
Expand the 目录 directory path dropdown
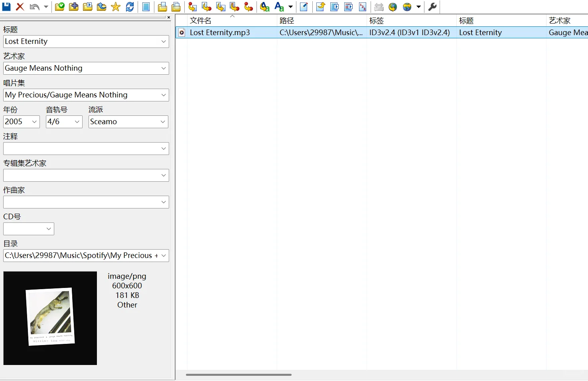(x=164, y=256)
